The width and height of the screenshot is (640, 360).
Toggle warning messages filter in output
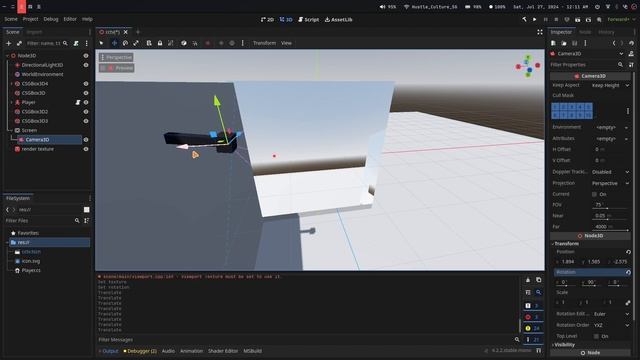coord(533,328)
